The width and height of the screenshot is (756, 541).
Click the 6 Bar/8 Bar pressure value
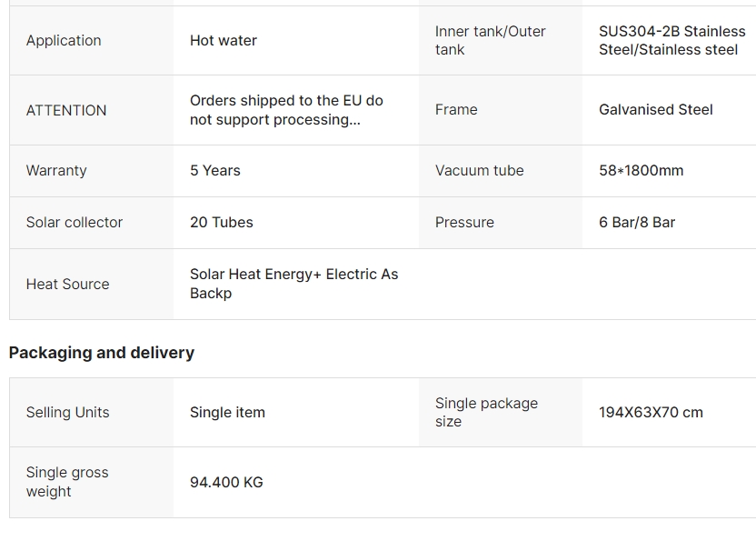click(637, 222)
